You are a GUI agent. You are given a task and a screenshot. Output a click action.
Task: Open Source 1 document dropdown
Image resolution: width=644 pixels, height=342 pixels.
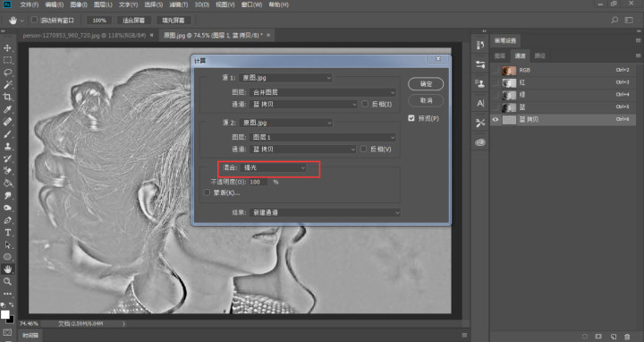[x=285, y=78]
